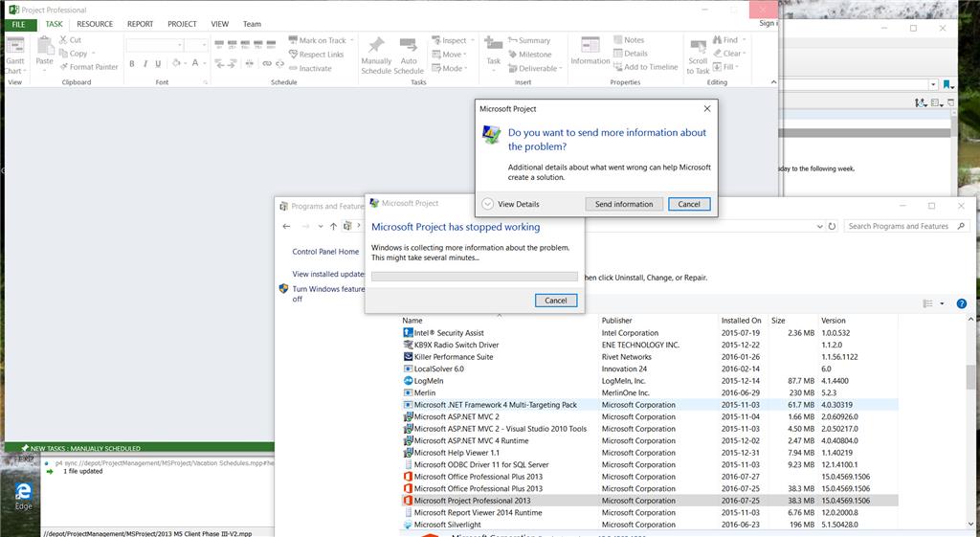Image resolution: width=980 pixels, height=537 pixels.
Task: Open the view options dropdown in Programs list
Action: 942,303
